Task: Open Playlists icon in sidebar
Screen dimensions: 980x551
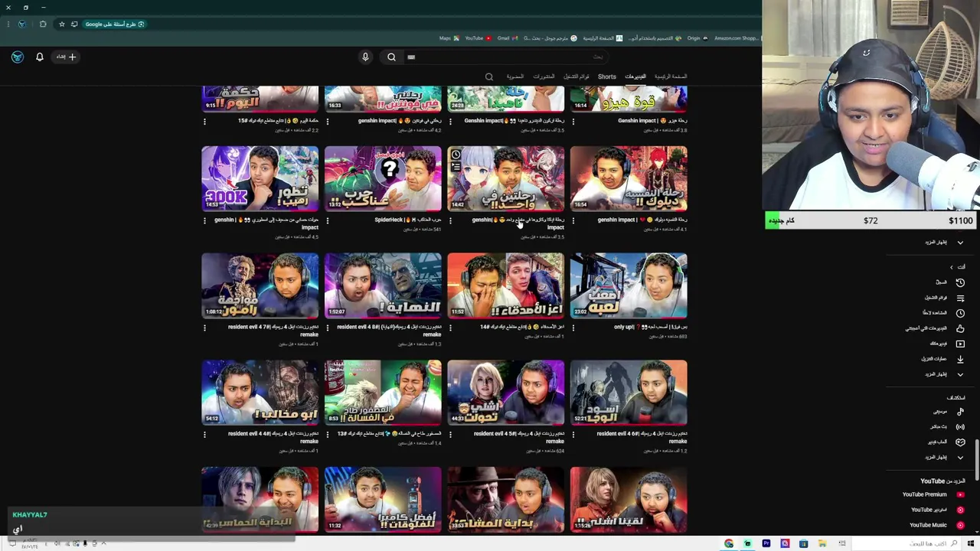Action: [960, 298]
